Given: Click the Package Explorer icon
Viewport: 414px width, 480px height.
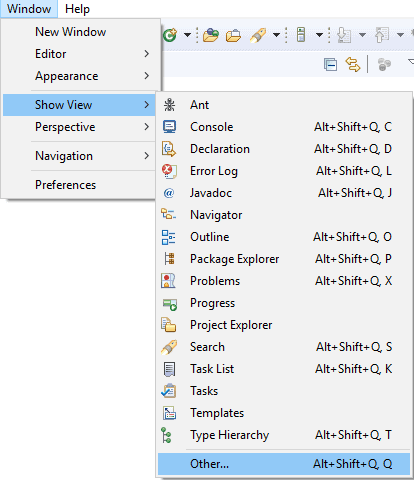Looking at the screenshot, I should pos(169,259).
